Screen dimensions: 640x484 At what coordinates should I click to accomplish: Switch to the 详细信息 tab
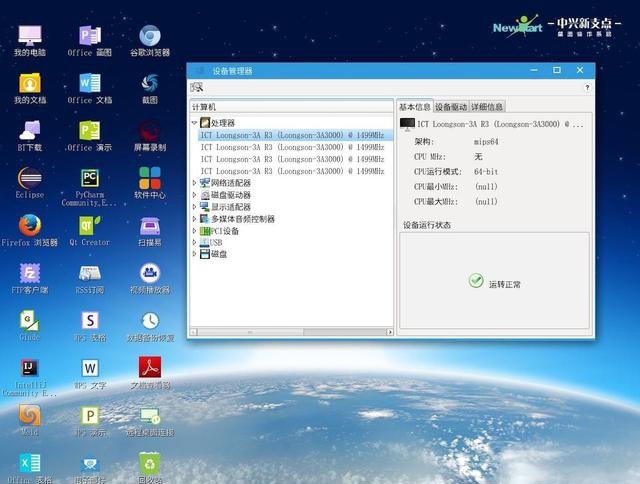tap(487, 107)
